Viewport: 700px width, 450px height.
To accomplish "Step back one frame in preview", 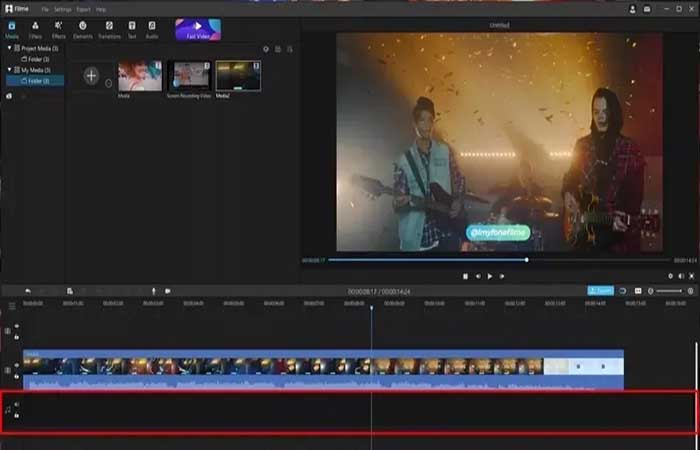I will tap(478, 276).
